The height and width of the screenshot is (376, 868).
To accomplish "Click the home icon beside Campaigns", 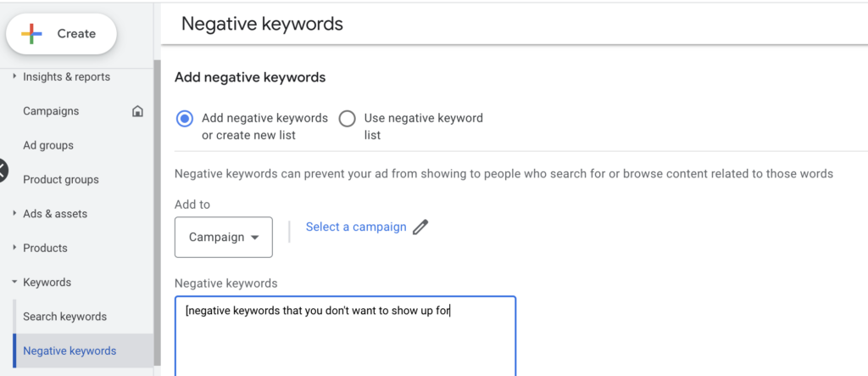I will pos(137,111).
